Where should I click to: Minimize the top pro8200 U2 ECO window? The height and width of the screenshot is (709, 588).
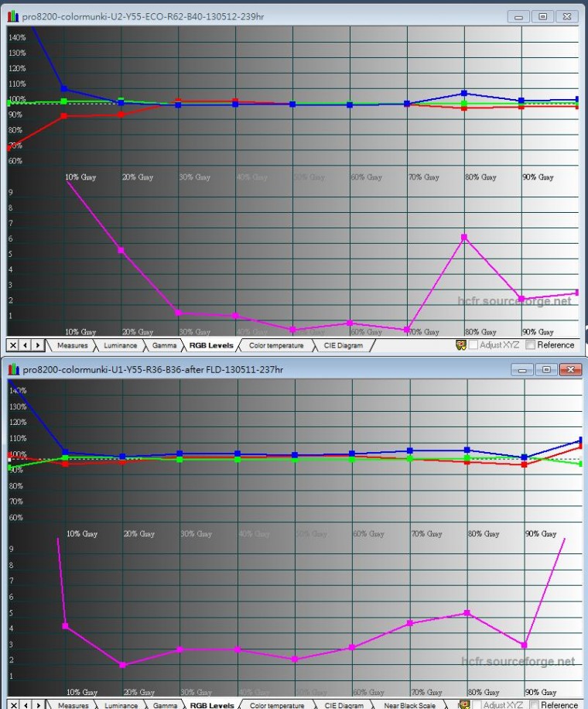(519, 17)
